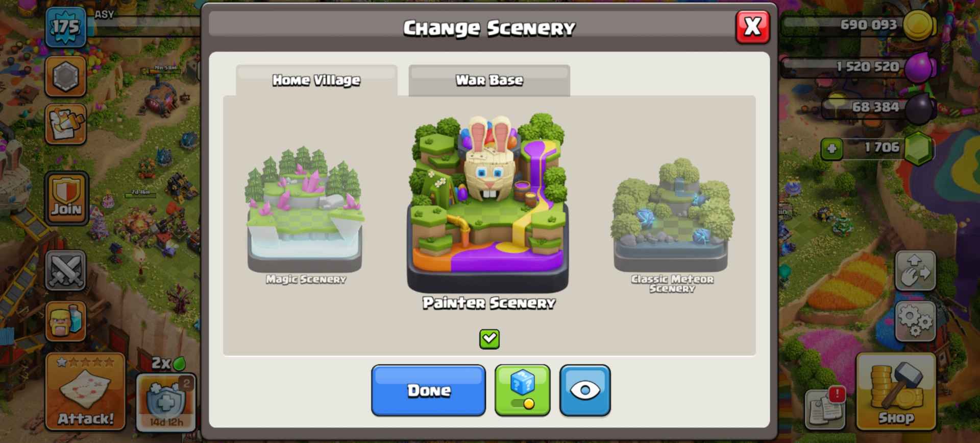Open the level 175 experience badge
Image resolution: width=980 pixels, height=443 pixels.
[x=66, y=26]
